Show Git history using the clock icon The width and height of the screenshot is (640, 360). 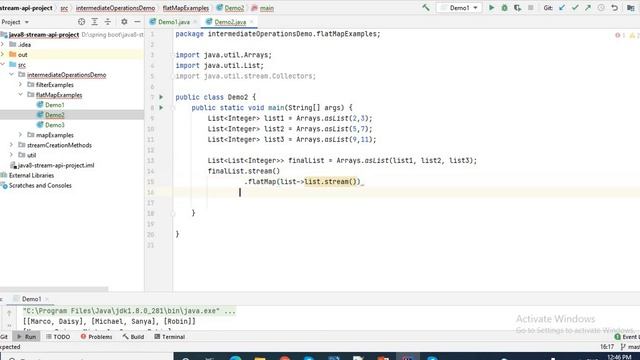[601, 8]
